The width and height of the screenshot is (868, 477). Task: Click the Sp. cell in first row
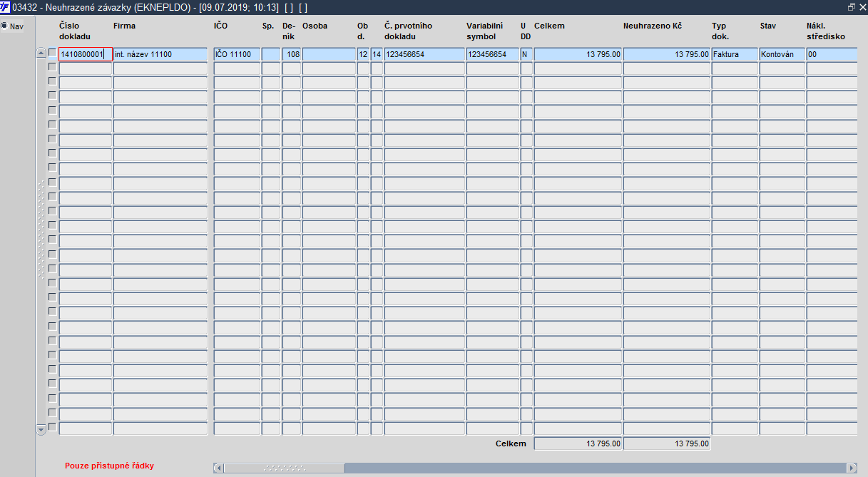tap(271, 54)
